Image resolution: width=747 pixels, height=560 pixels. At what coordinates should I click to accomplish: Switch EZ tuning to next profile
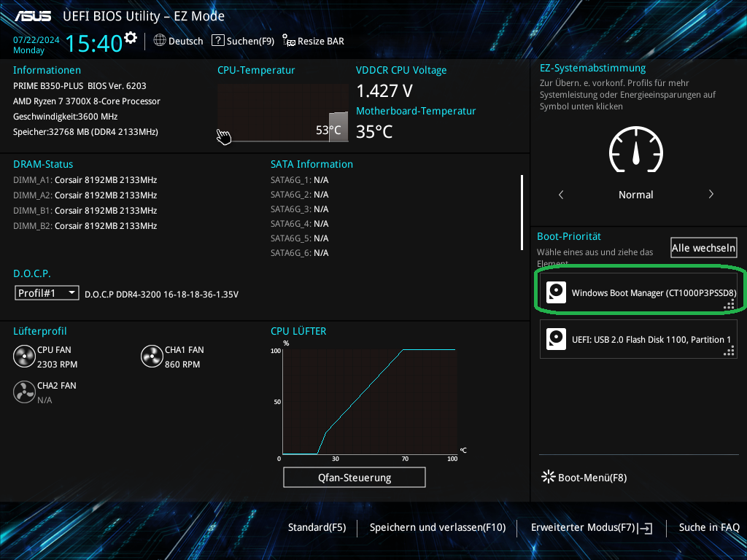(x=711, y=194)
